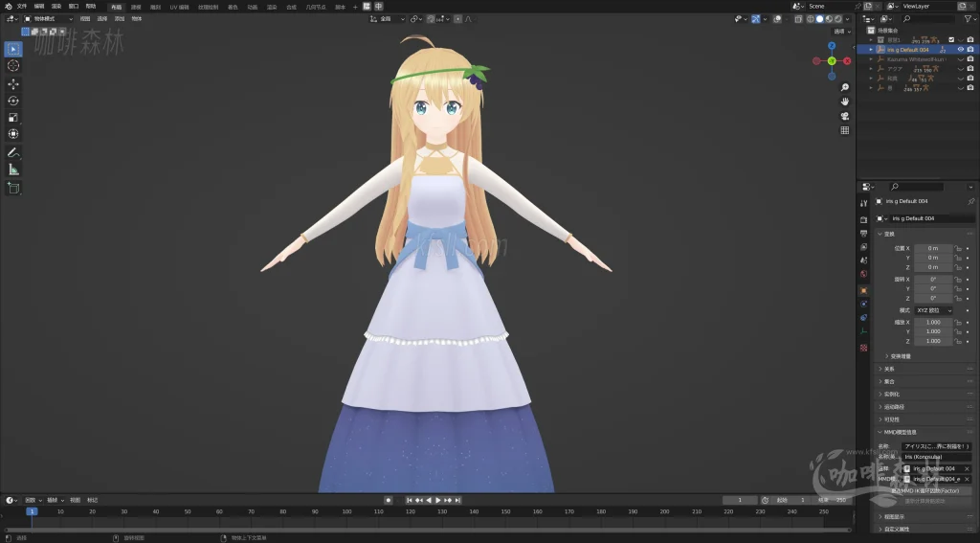
Task: Toggle X-ray mode in viewport header
Action: [x=799, y=19]
